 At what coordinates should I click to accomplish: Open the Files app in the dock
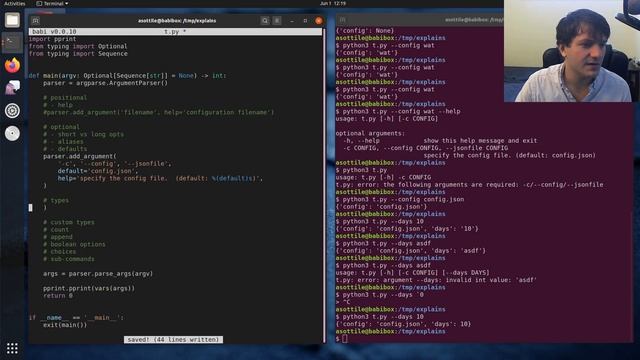12,20
